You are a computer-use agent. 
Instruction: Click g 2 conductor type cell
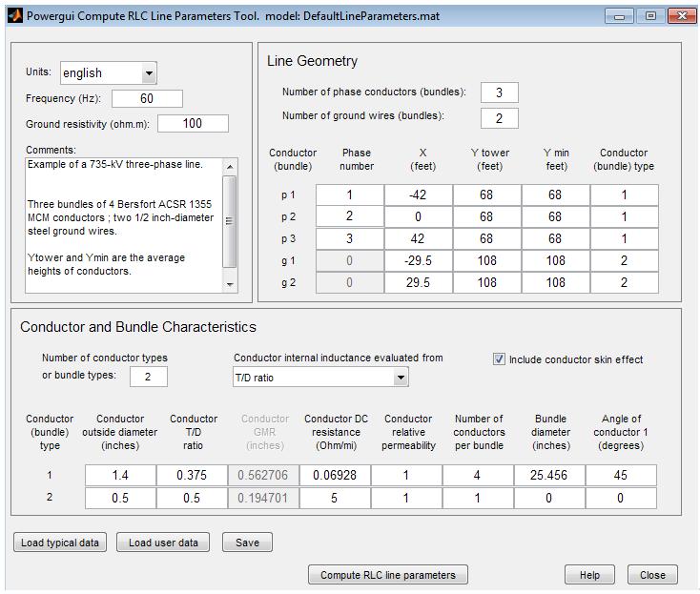point(625,282)
